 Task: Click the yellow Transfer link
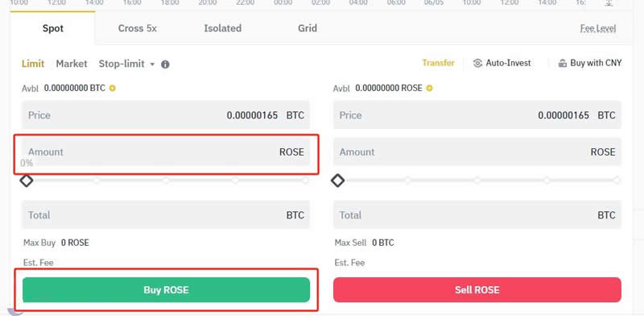438,63
